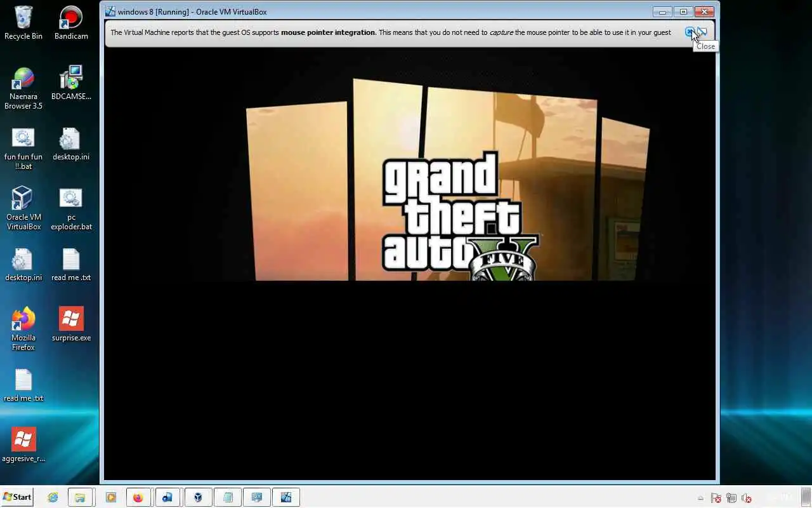The height and width of the screenshot is (508, 812).
Task: Select desktop.ini next to fun fun fun !!.bat
Action: [x=71, y=144]
